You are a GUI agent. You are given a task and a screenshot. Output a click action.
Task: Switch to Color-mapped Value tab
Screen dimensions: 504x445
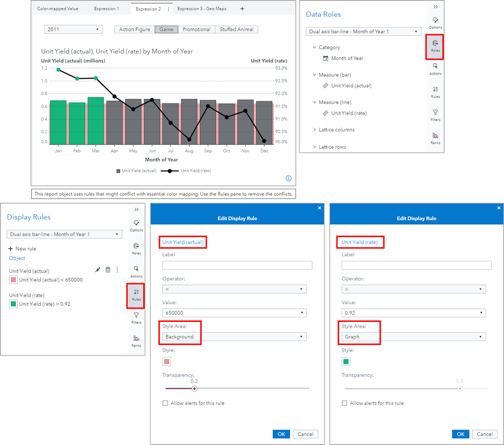tap(58, 9)
